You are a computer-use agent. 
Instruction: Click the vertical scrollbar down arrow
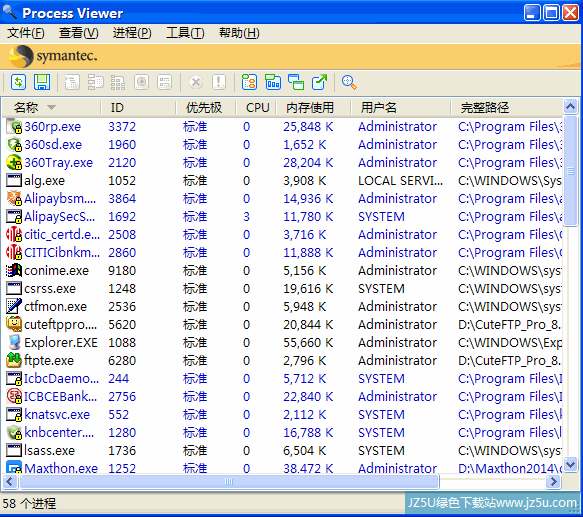570,464
